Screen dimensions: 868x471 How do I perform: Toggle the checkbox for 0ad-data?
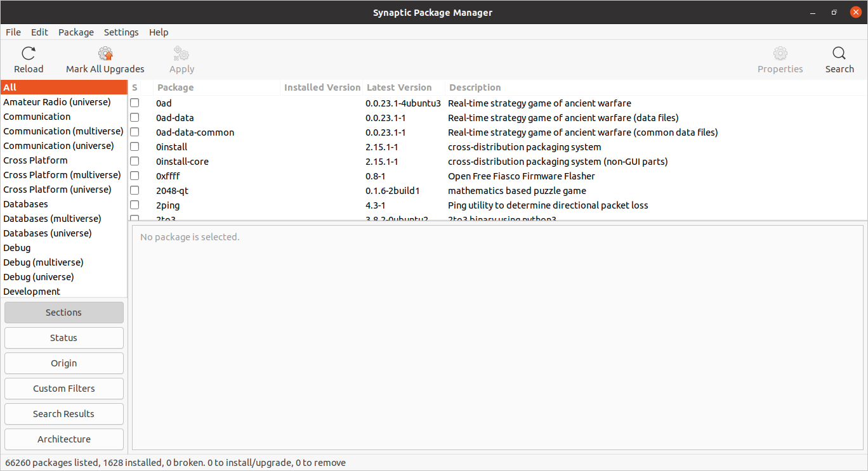[135, 117]
